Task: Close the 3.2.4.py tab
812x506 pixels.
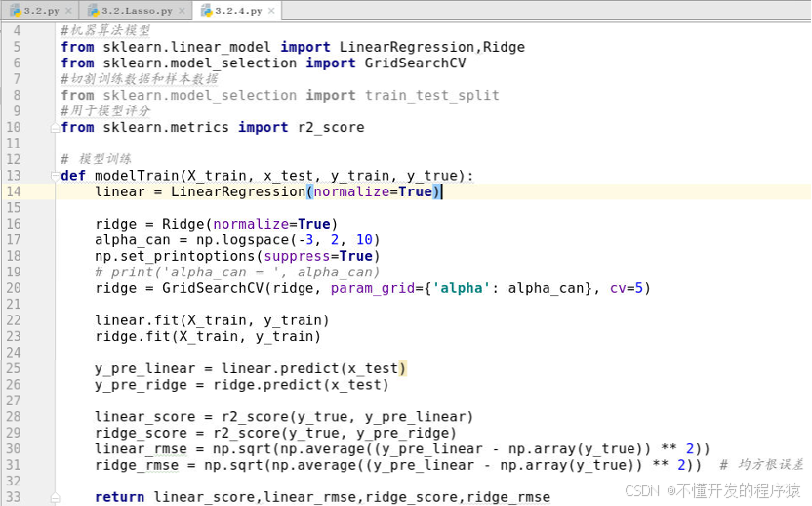Action: click(x=271, y=11)
